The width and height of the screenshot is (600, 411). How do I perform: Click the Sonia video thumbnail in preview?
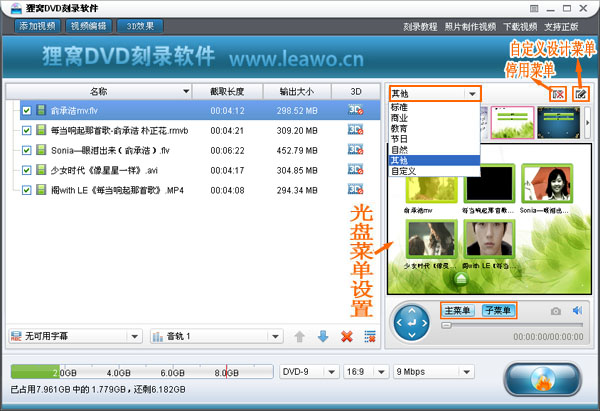(547, 183)
